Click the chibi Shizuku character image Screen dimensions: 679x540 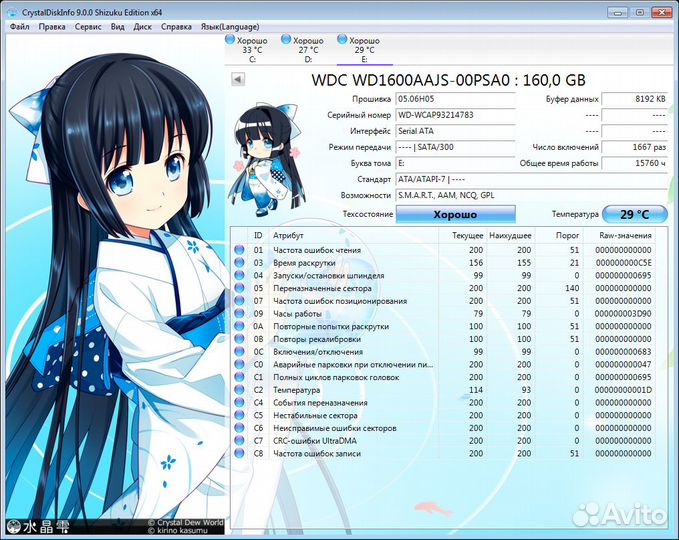267,159
